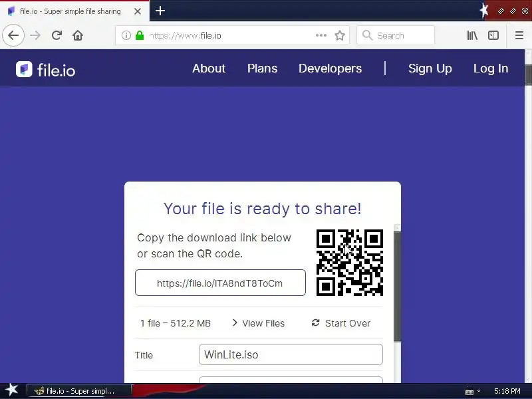Reload the file.io page
Screen dimensions: 532x399
pos(57,35)
